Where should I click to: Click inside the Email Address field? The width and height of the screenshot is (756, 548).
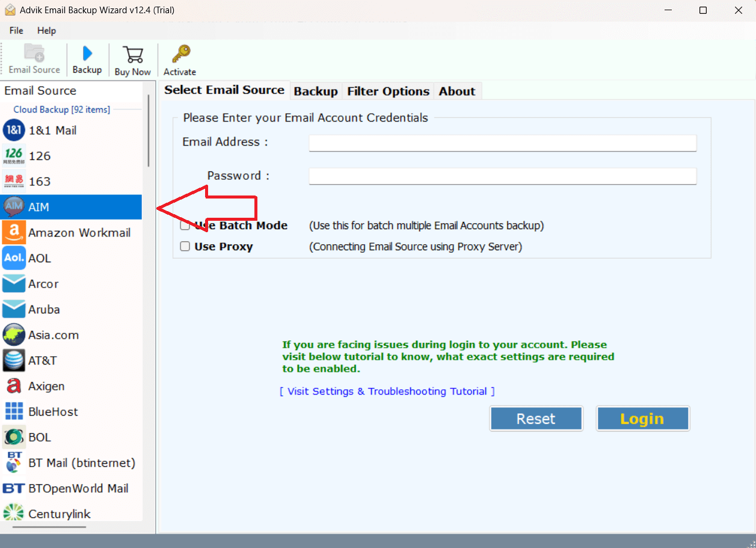[502, 143]
